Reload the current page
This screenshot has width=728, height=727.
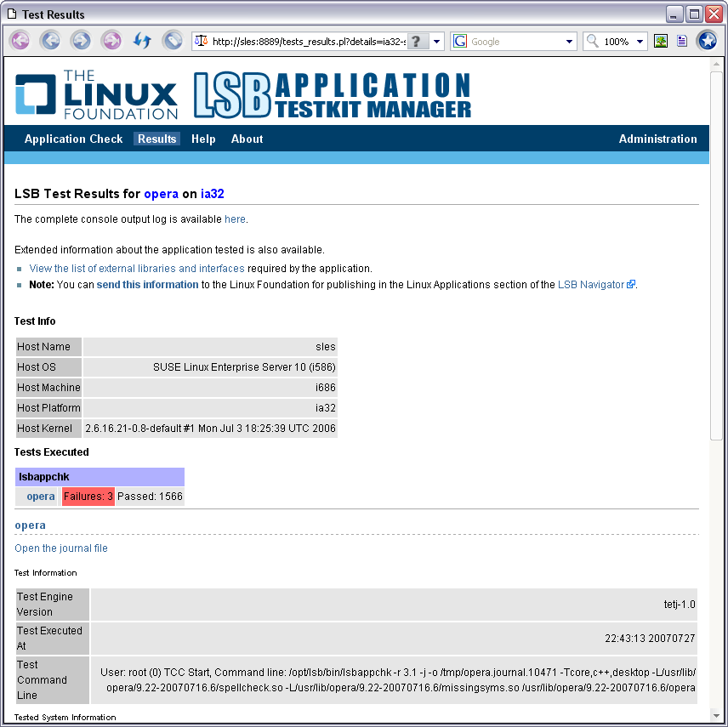[142, 42]
